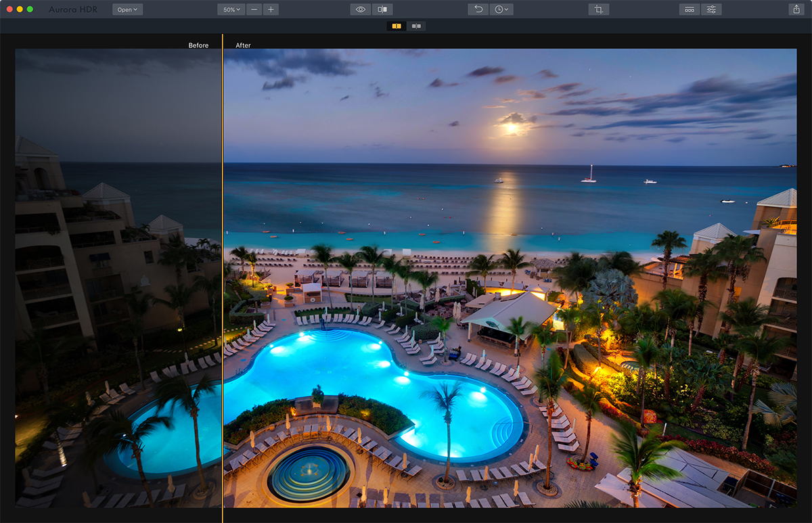This screenshot has width=812, height=523.
Task: Show the presets panel strip icon
Action: pos(690,9)
